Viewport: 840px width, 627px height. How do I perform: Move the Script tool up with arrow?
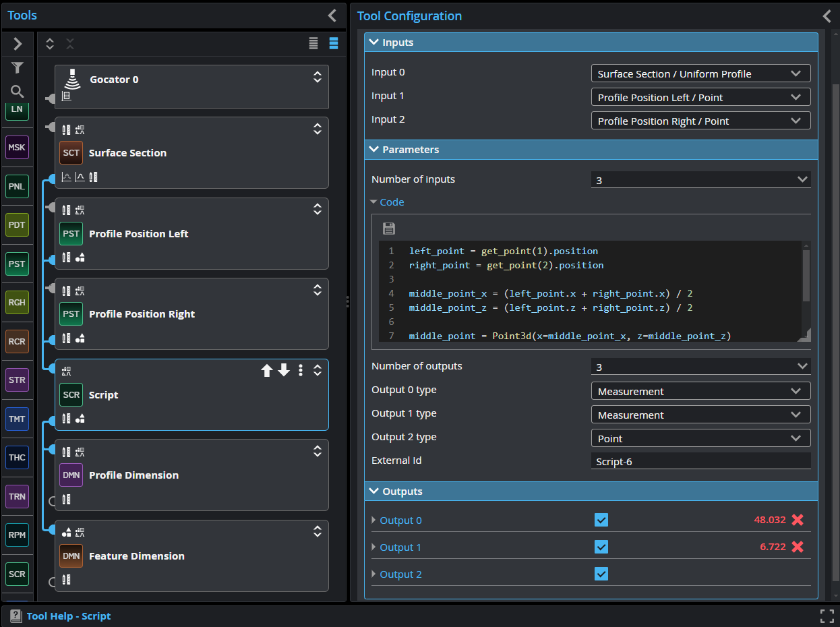pyautogui.click(x=267, y=370)
